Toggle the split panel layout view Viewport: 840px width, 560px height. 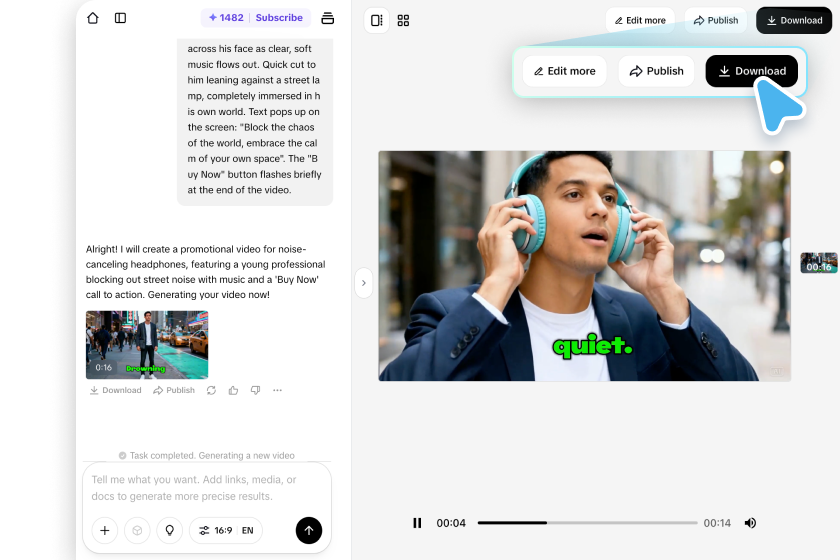click(377, 20)
